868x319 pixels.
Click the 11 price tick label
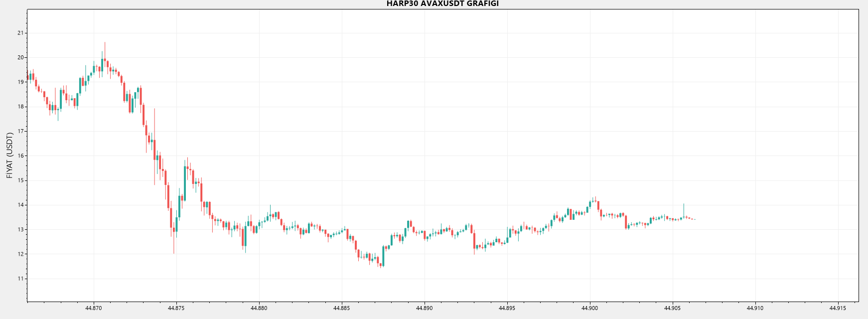[x=20, y=279]
